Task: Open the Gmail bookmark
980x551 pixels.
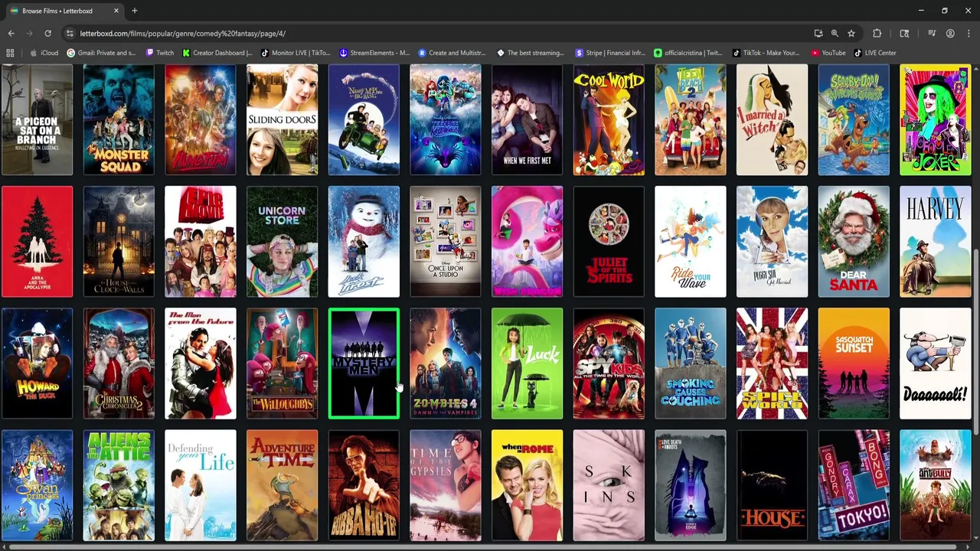Action: (101, 53)
